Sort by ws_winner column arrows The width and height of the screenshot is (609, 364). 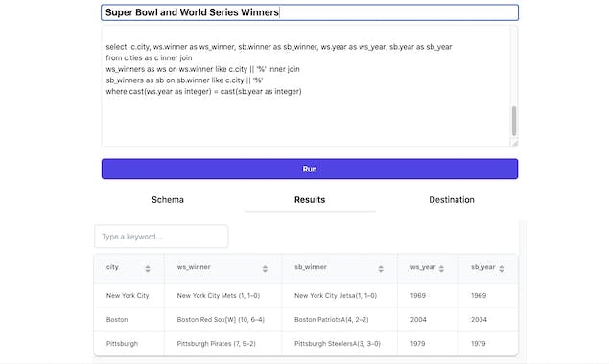click(265, 269)
